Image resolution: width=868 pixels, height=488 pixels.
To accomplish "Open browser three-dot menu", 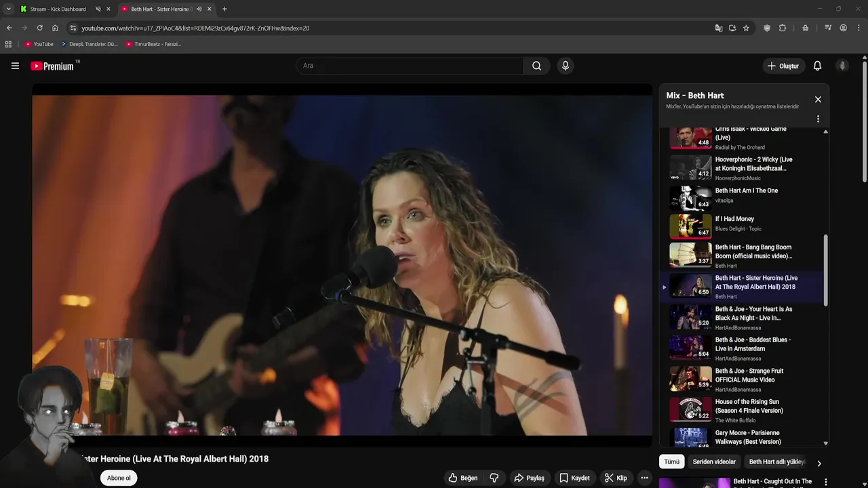I will pos(859,28).
